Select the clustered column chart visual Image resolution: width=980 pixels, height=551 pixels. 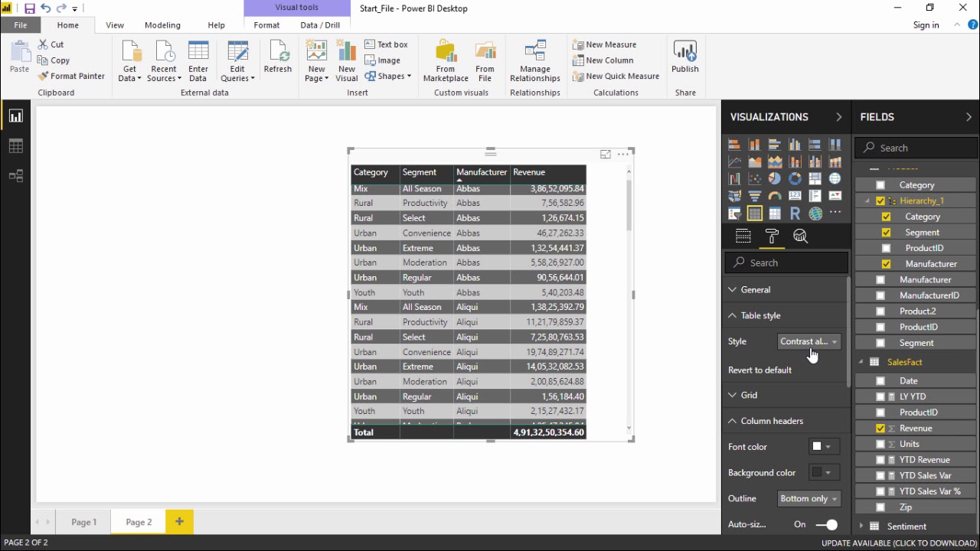tap(795, 144)
